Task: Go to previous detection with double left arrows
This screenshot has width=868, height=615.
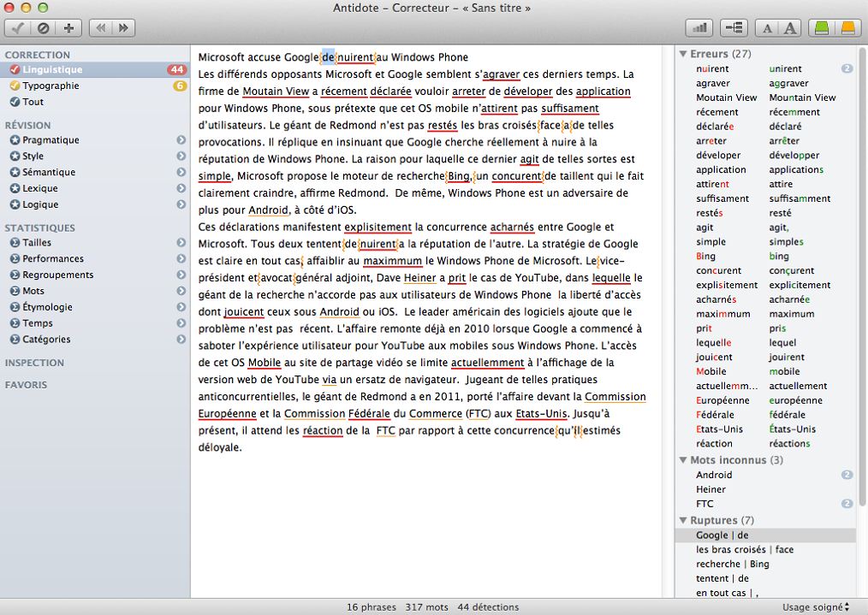Action: 100,28
